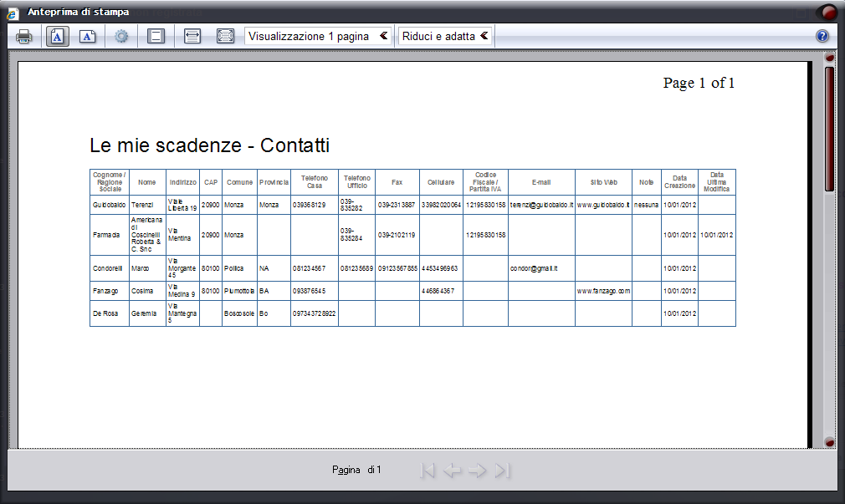This screenshot has width=845, height=504.
Task: Jump to the last page
Action: tap(502, 471)
